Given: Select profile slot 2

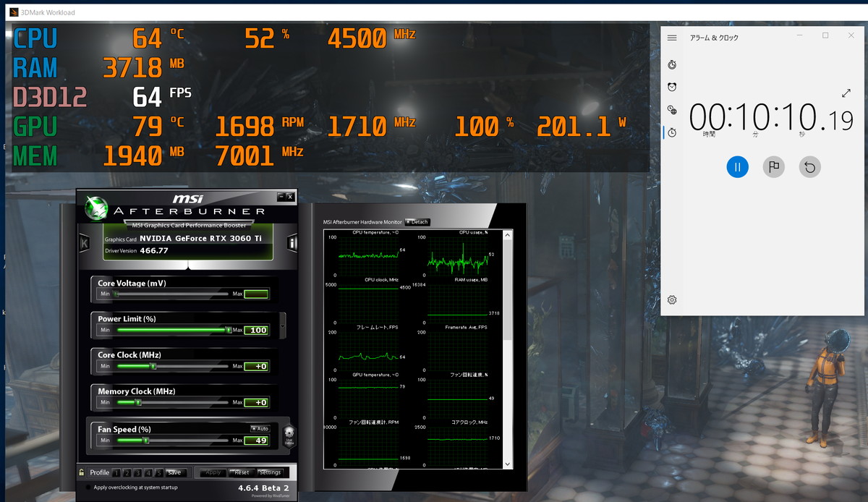Looking at the screenshot, I should click(x=126, y=473).
